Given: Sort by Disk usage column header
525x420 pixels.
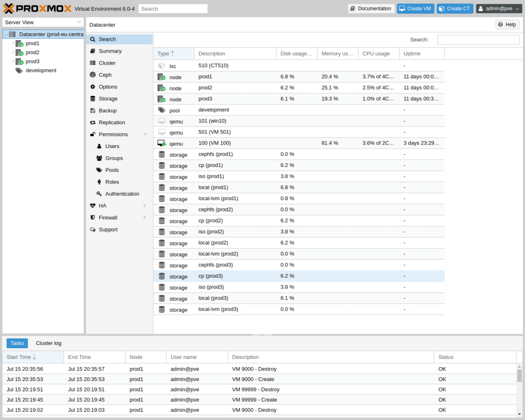Looking at the screenshot, I should (x=297, y=53).
